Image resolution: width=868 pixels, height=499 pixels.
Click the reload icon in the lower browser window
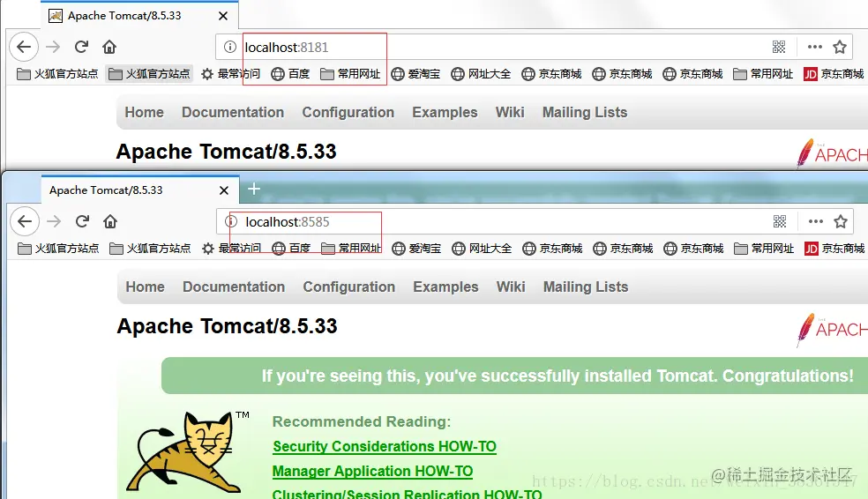point(83,221)
